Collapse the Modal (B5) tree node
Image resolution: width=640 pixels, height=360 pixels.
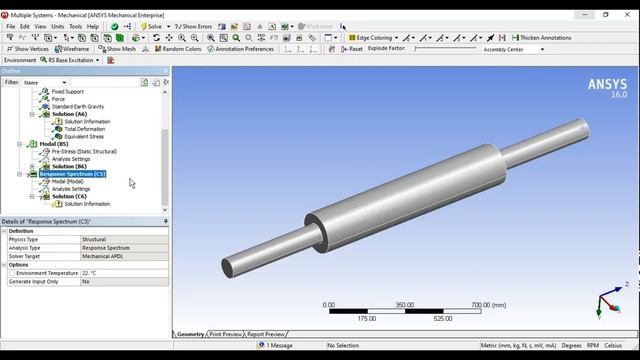coord(19,144)
